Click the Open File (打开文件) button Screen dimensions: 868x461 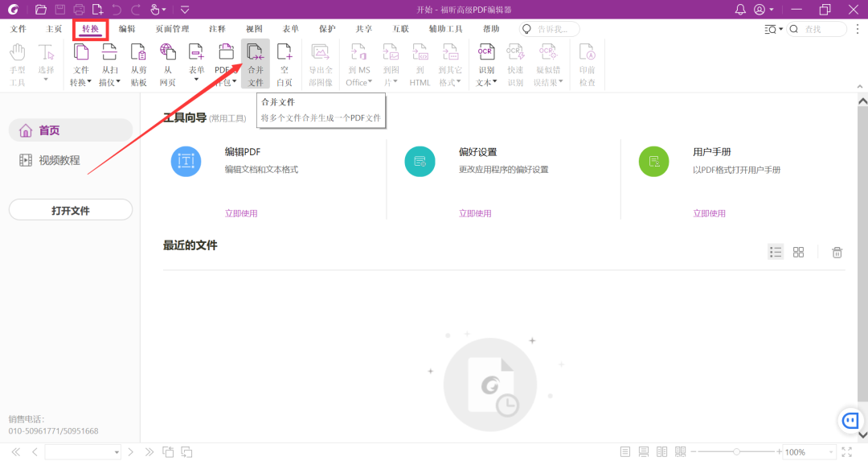click(x=70, y=210)
